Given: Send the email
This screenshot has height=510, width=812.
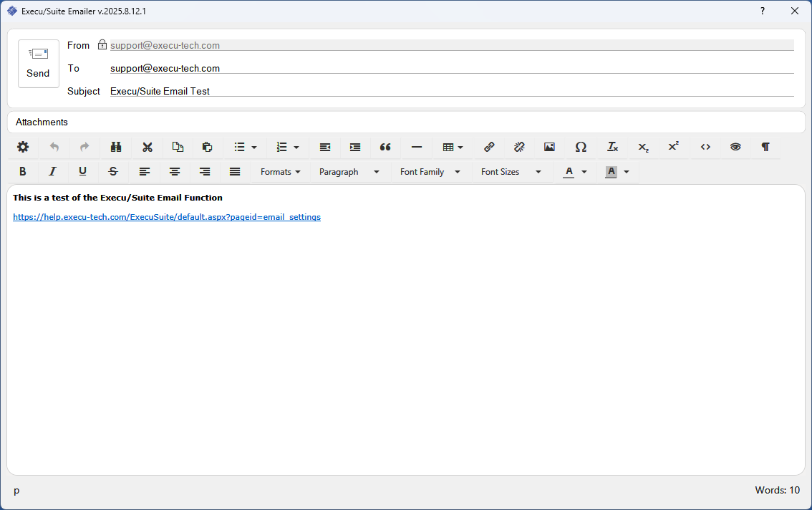Looking at the screenshot, I should pyautogui.click(x=39, y=64).
